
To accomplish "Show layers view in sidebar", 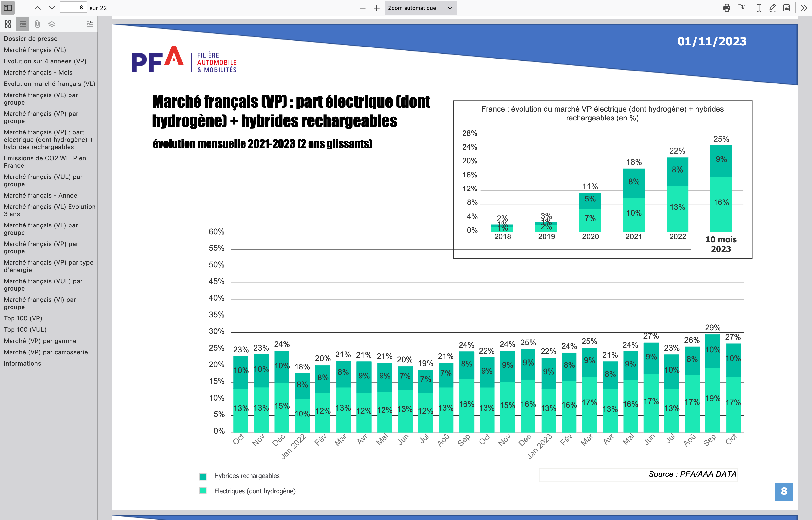I will pyautogui.click(x=52, y=24).
